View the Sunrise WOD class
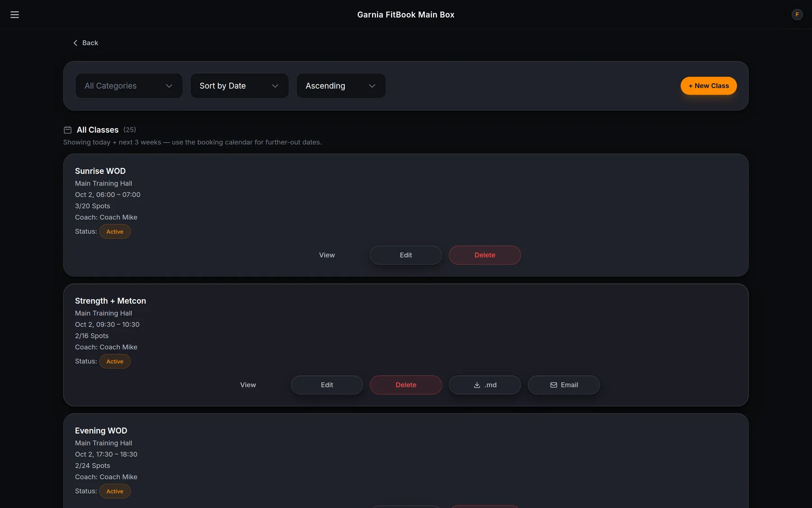 click(327, 255)
